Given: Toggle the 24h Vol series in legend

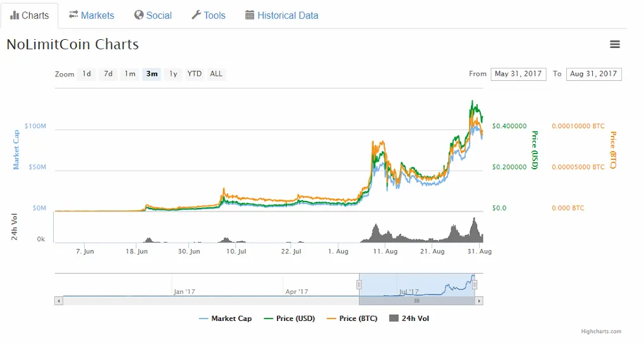Looking at the screenshot, I should (409, 318).
